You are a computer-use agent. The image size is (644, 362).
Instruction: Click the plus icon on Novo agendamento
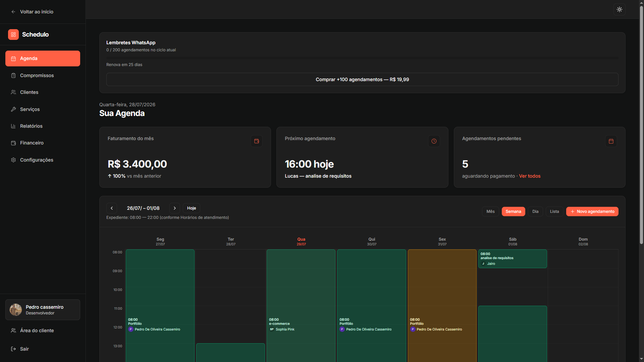573,212
